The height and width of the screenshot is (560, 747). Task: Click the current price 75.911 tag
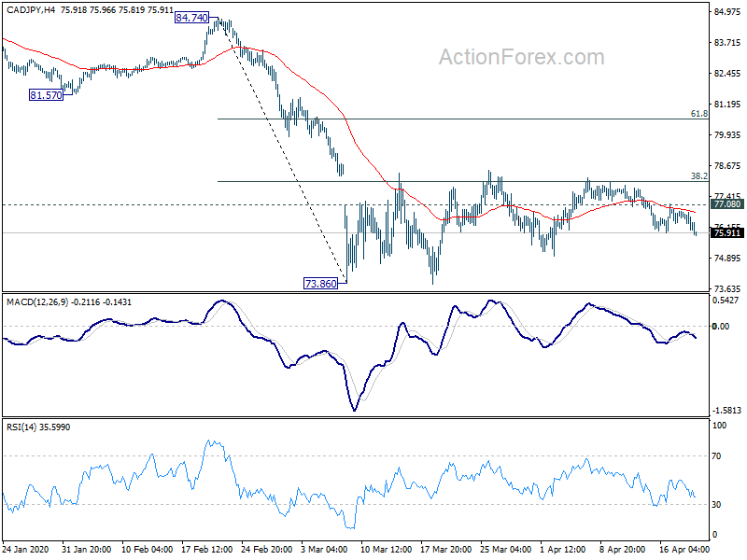[727, 232]
